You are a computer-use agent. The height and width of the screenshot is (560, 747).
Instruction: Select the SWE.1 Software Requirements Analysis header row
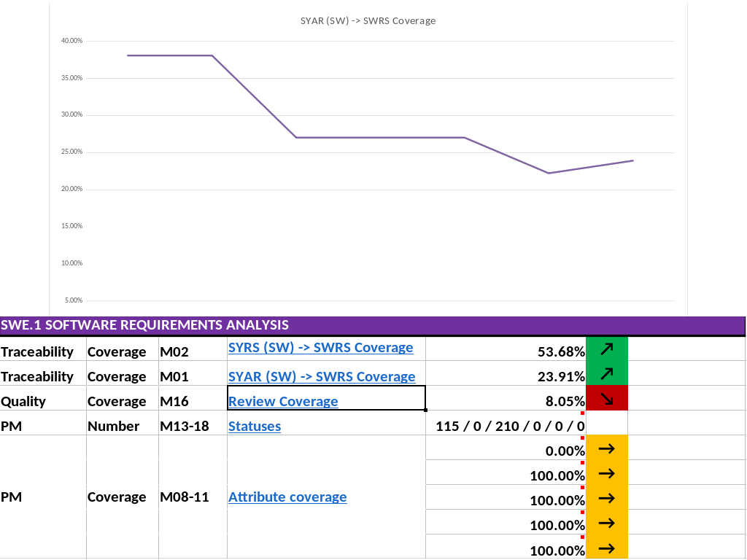coord(373,325)
